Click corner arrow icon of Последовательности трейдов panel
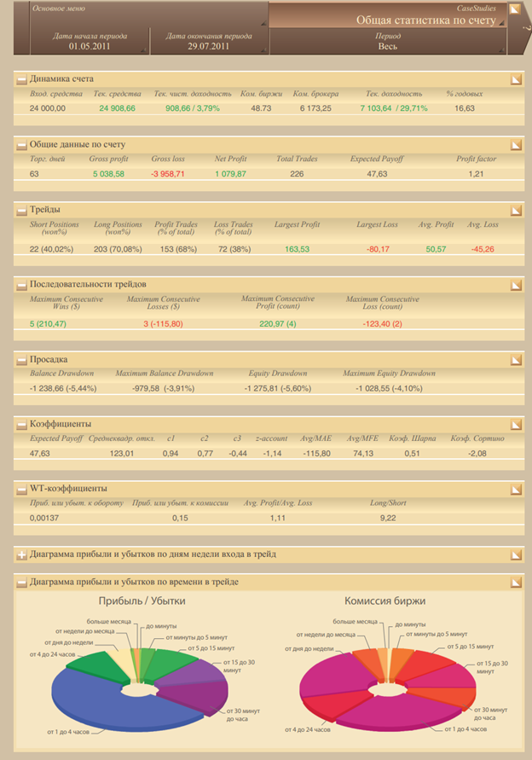Viewport: 532px width, 760px height. (516, 286)
